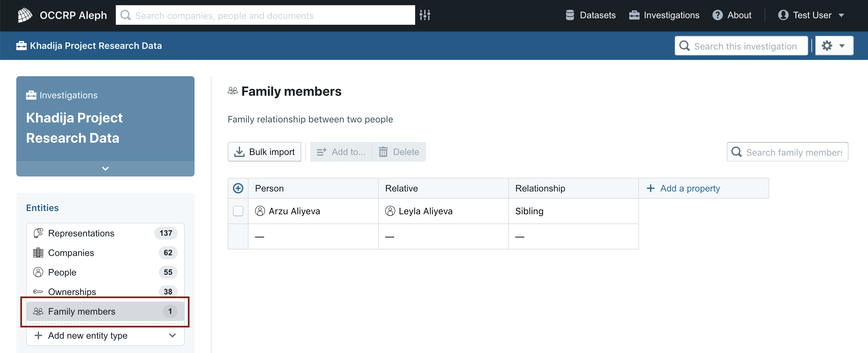Select People entity list

click(x=105, y=272)
